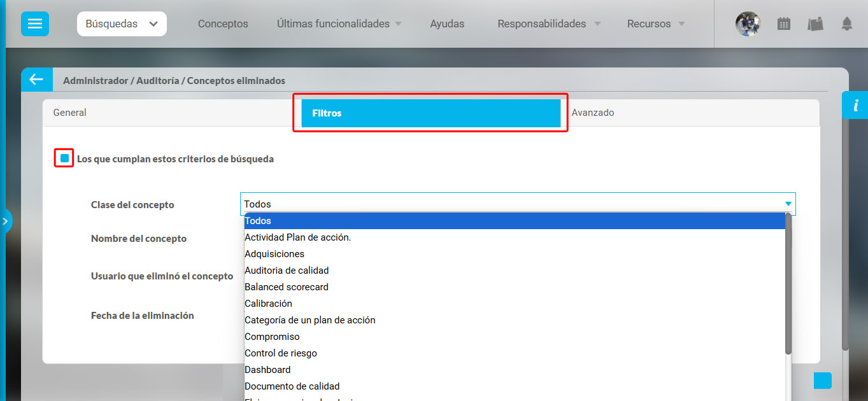
Task: Expand the Últimas funcionalidades menu
Action: [x=333, y=23]
